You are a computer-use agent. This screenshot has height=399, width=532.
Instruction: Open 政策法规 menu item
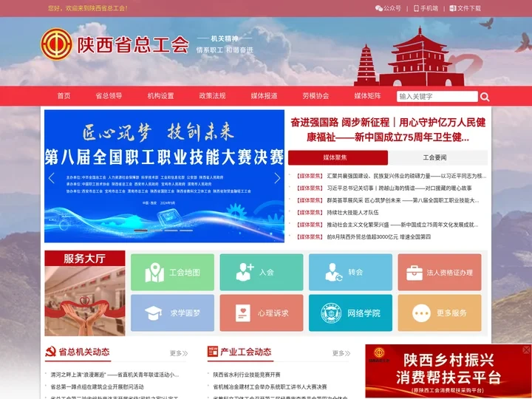(x=212, y=96)
